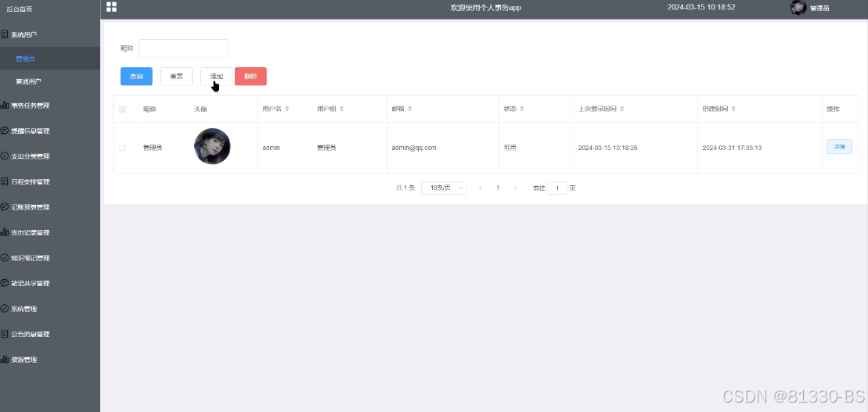Click the 共 1 条 total count text
This screenshot has width=868, height=412.
(x=405, y=188)
